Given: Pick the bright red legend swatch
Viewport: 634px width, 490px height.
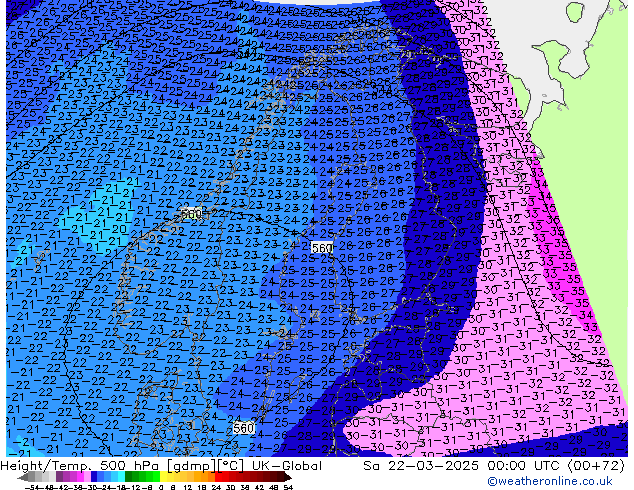Looking at the screenshot, I should tap(219, 477).
